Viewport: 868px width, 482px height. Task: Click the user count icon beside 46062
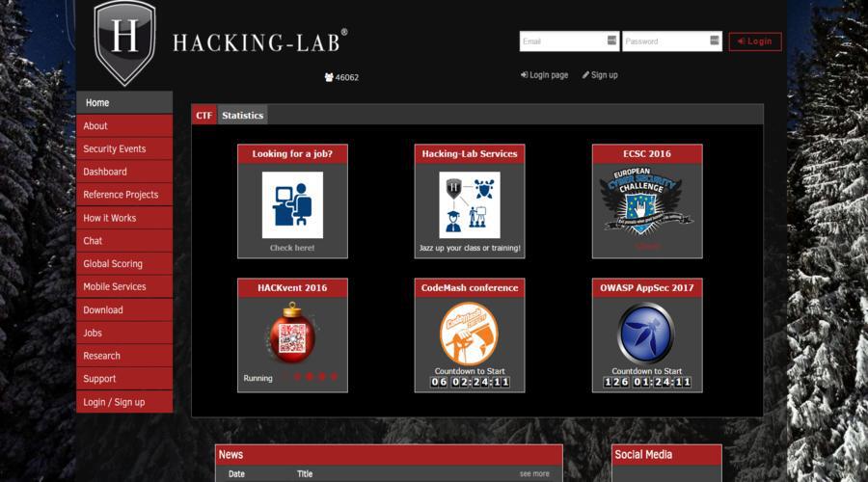pyautogui.click(x=329, y=77)
